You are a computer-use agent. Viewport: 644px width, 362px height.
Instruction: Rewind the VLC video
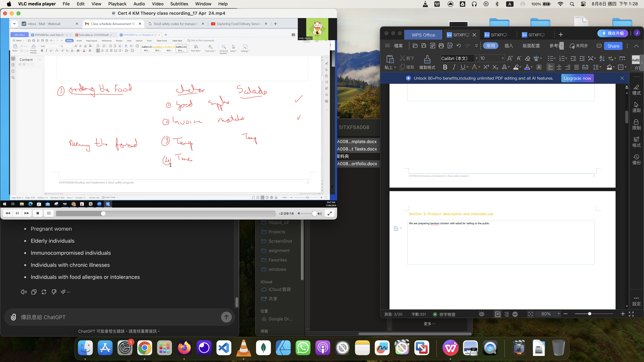point(8,213)
